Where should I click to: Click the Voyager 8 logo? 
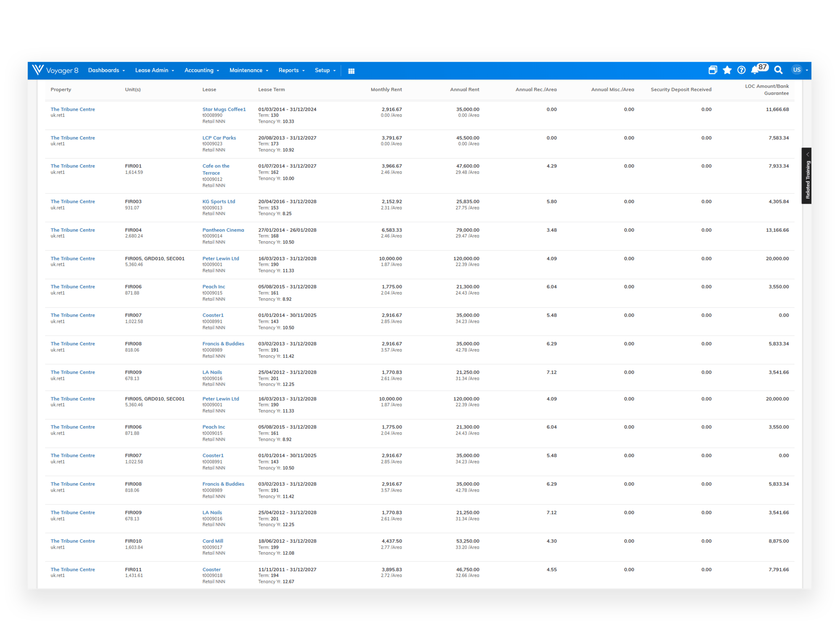55,70
